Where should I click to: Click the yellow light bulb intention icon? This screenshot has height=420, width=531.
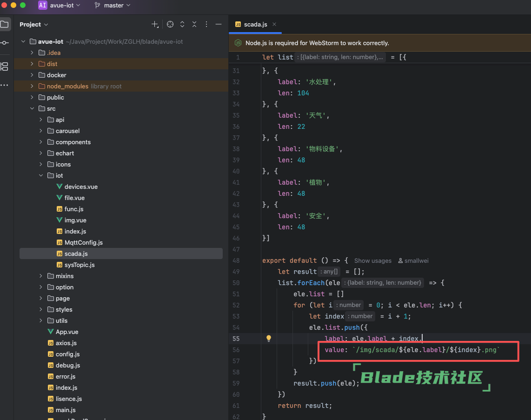268,339
